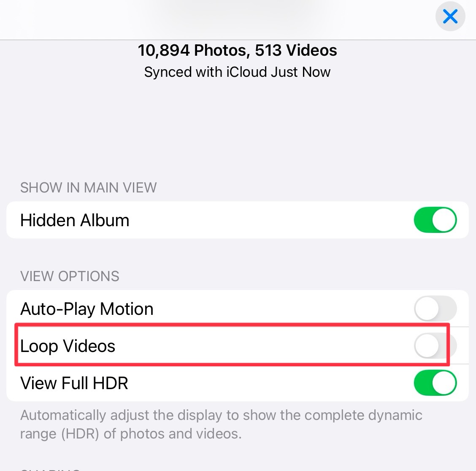Image resolution: width=476 pixels, height=471 pixels.
Task: Tap the Automatically adjust the display footnote line
Action: [221, 415]
